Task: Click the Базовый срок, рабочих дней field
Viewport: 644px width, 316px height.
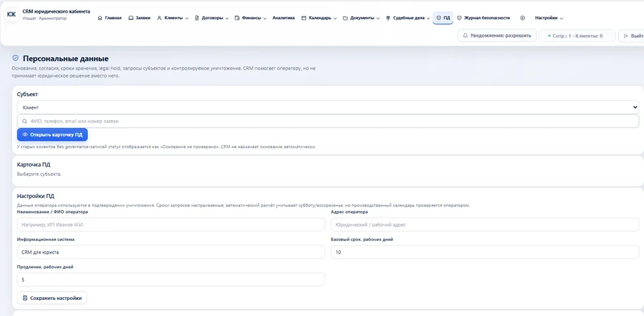Action: [484, 252]
